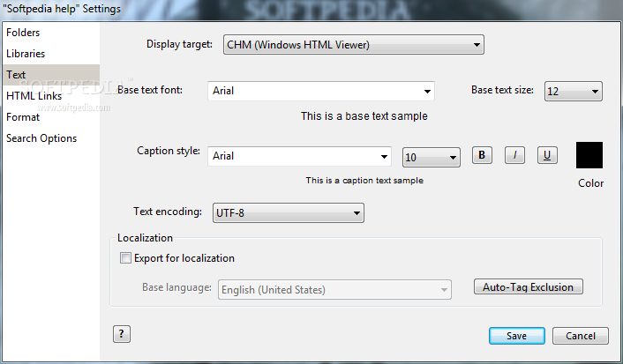This screenshot has width=623, height=364.
Task: Click the Save button
Action: [x=516, y=336]
